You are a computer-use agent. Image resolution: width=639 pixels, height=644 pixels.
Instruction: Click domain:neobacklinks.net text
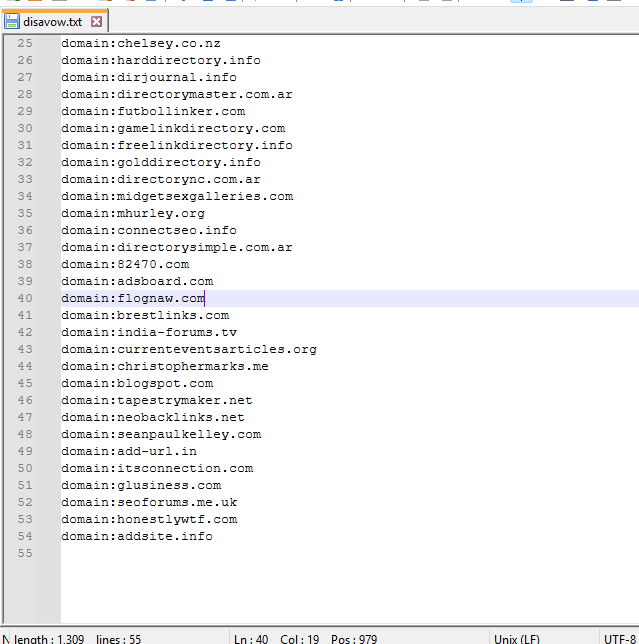(153, 417)
